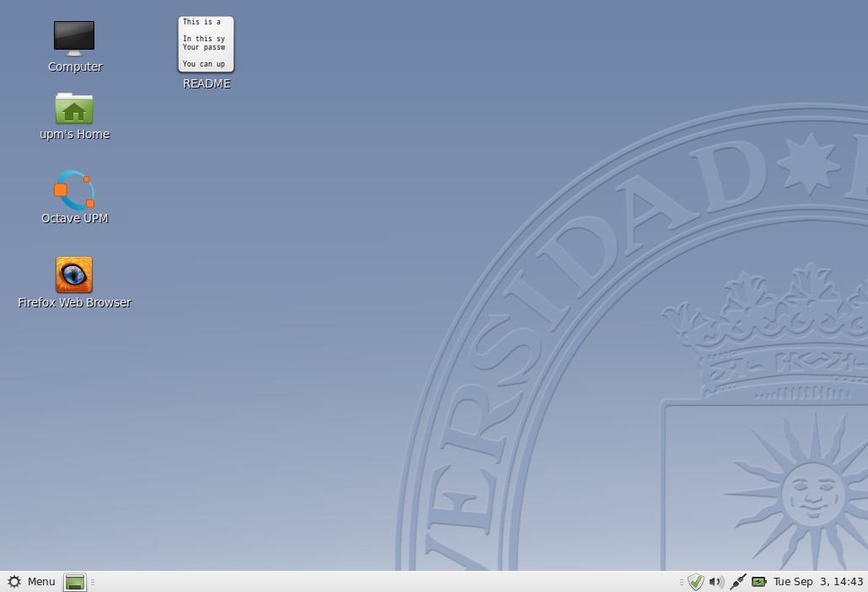Click the green Show Desktop button
The height and width of the screenshot is (592, 868).
[x=75, y=582]
